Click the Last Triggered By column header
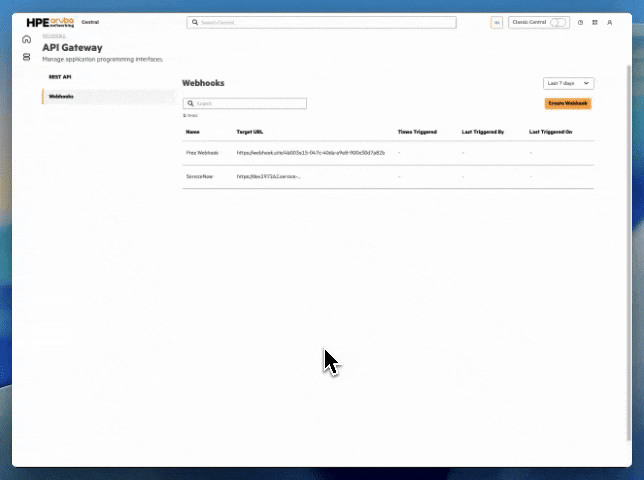This screenshot has width=644, height=480. pyautogui.click(x=483, y=132)
